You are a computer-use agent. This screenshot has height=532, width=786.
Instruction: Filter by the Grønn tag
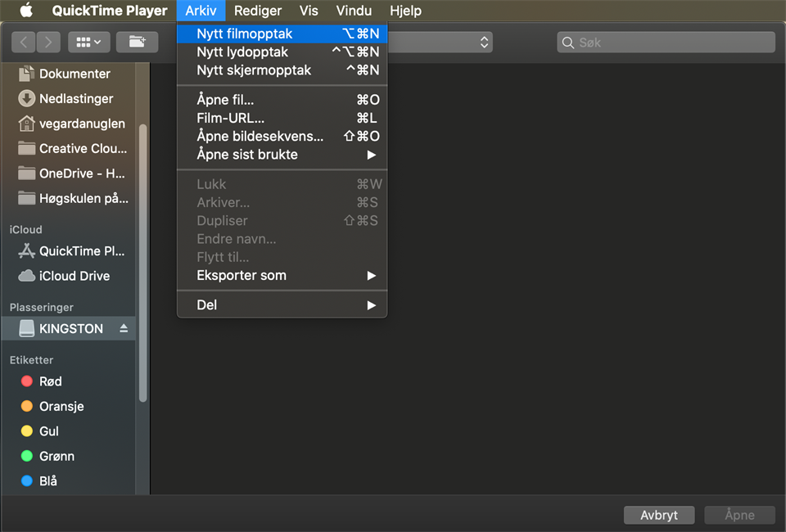(x=56, y=456)
